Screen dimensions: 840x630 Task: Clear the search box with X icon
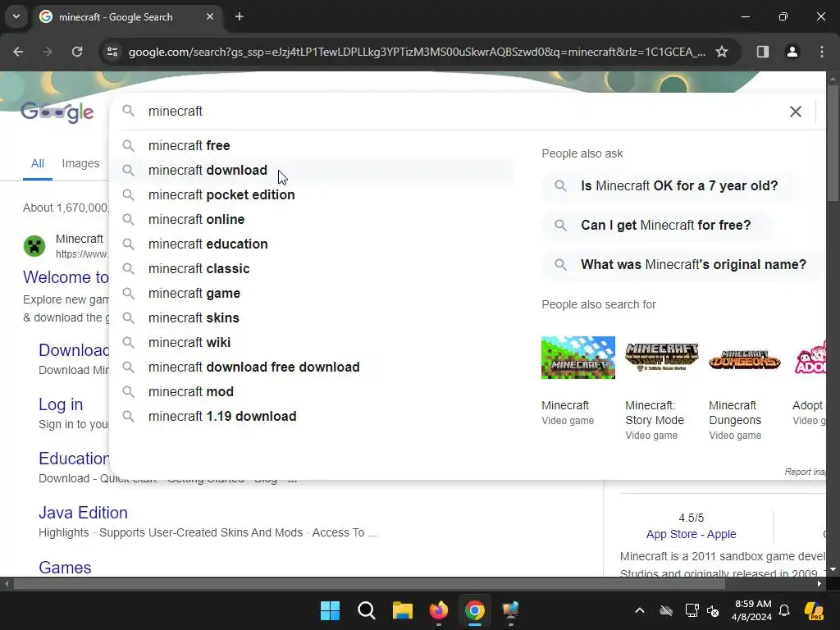796,112
